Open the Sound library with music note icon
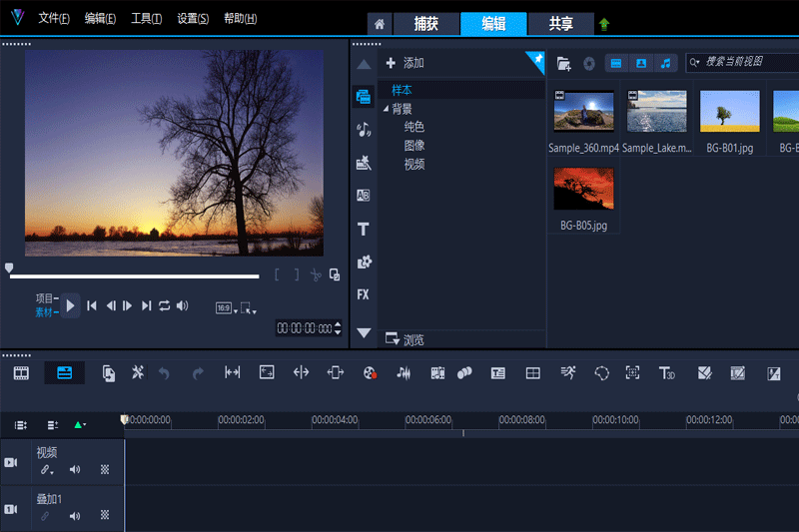Screen dimensions: 799x532 (363, 129)
